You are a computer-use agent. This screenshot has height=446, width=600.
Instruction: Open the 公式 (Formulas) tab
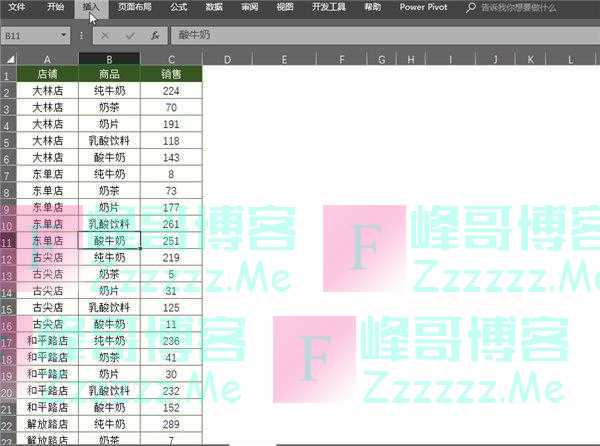[x=178, y=6]
